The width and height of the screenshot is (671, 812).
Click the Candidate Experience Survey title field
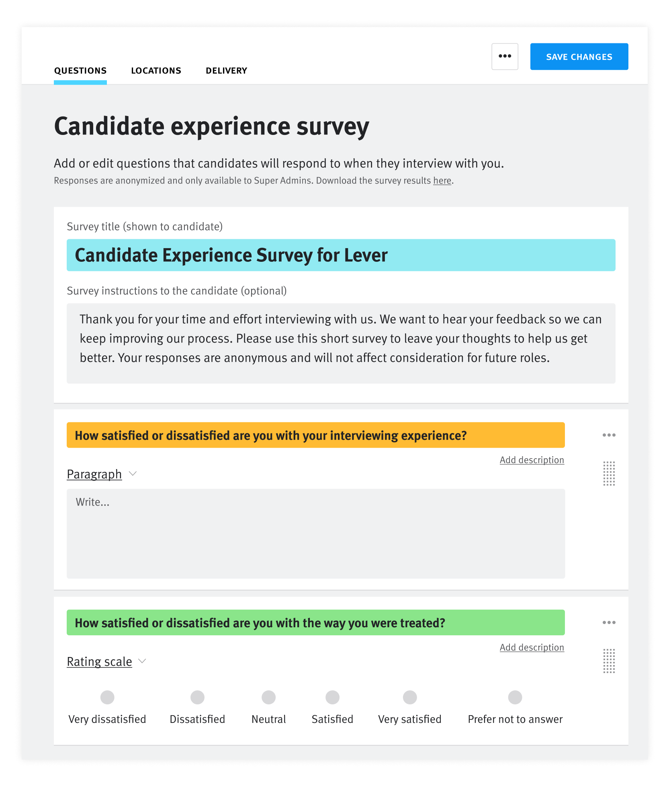tap(341, 255)
